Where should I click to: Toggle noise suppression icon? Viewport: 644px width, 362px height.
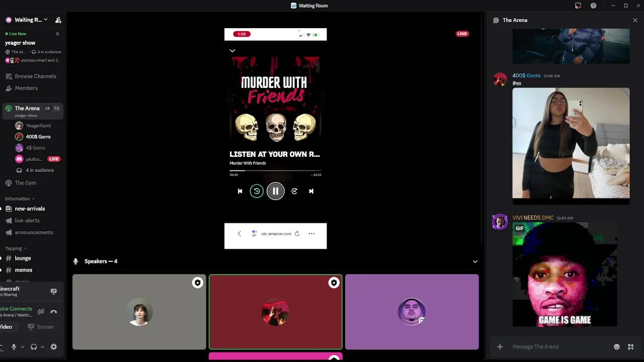tap(41, 312)
